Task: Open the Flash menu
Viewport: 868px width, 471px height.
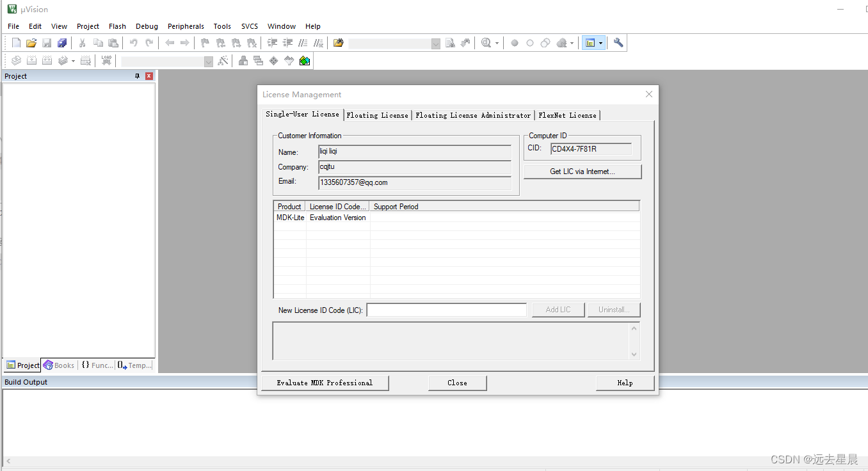Action: click(x=117, y=26)
